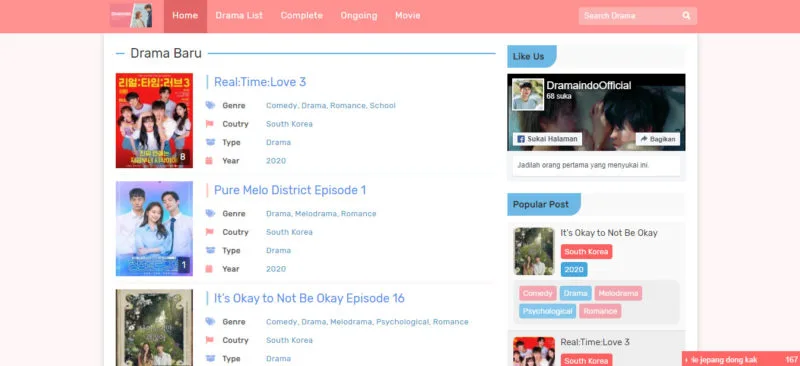The image size is (800, 366).
Task: Click the Real:Time:Love 3 poster thumbnail
Action: (x=154, y=120)
